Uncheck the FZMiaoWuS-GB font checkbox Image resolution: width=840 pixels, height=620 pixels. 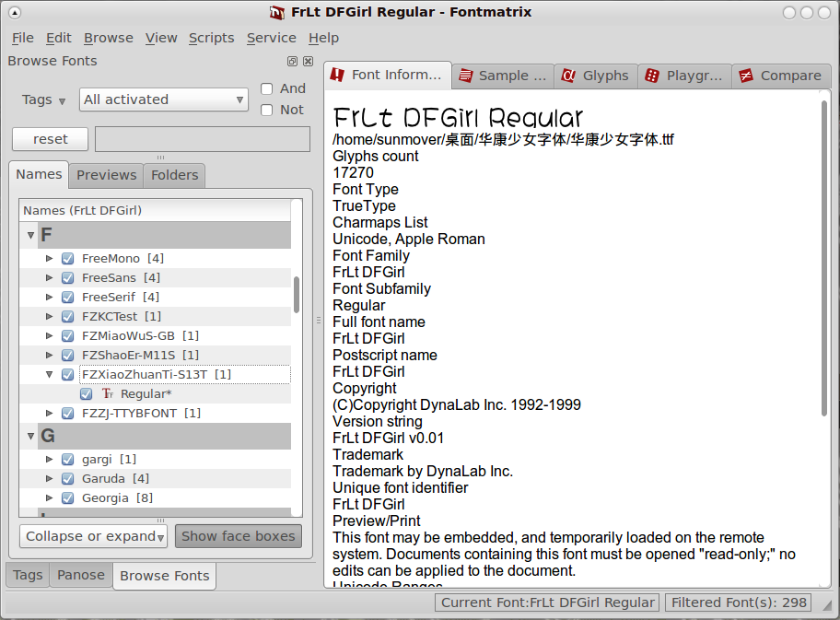(67, 336)
